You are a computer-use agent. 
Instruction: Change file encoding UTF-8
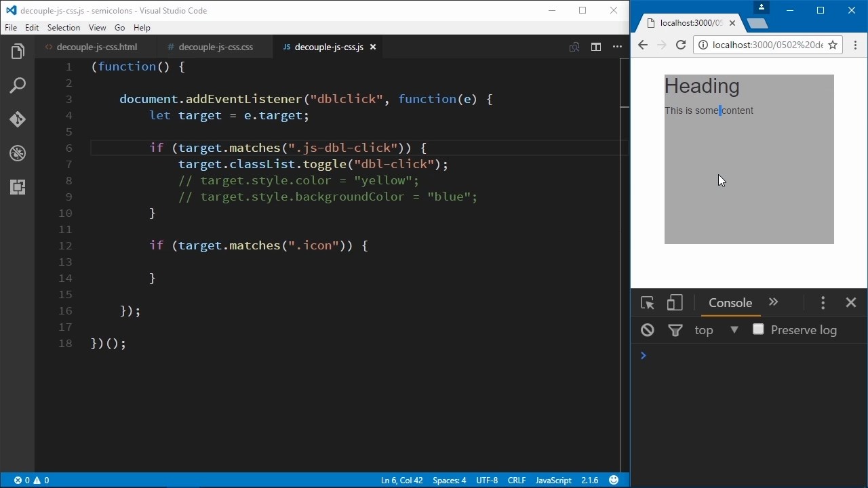coord(487,480)
